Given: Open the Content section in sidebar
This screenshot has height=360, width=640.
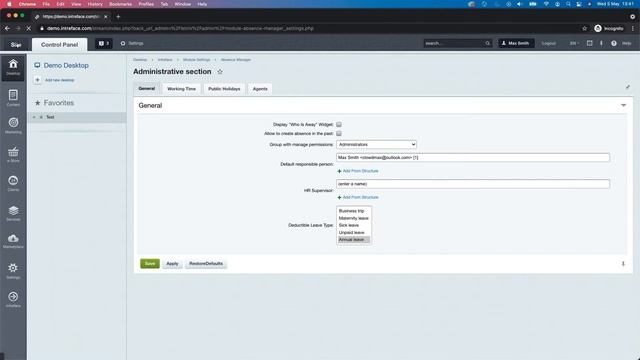Looking at the screenshot, I should [x=13, y=98].
